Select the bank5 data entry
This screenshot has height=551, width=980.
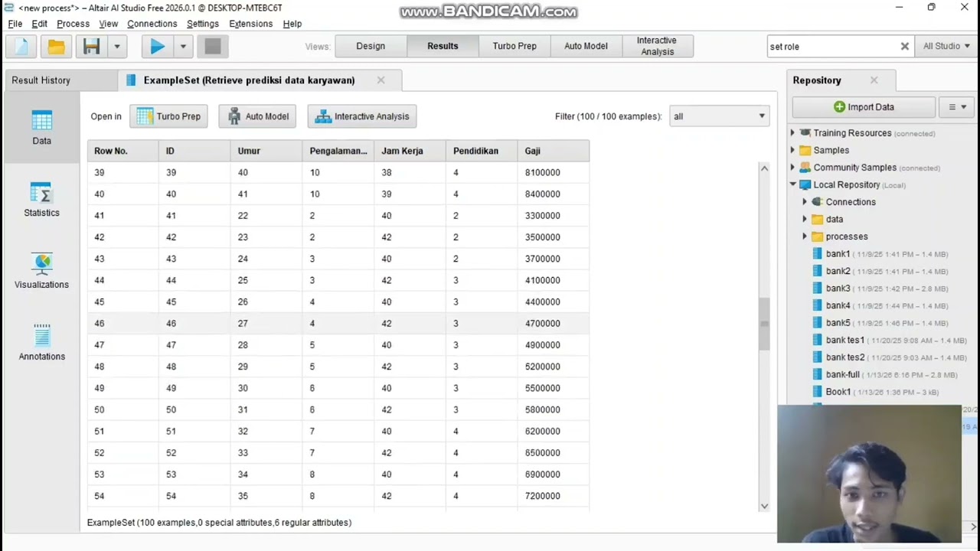(879, 323)
